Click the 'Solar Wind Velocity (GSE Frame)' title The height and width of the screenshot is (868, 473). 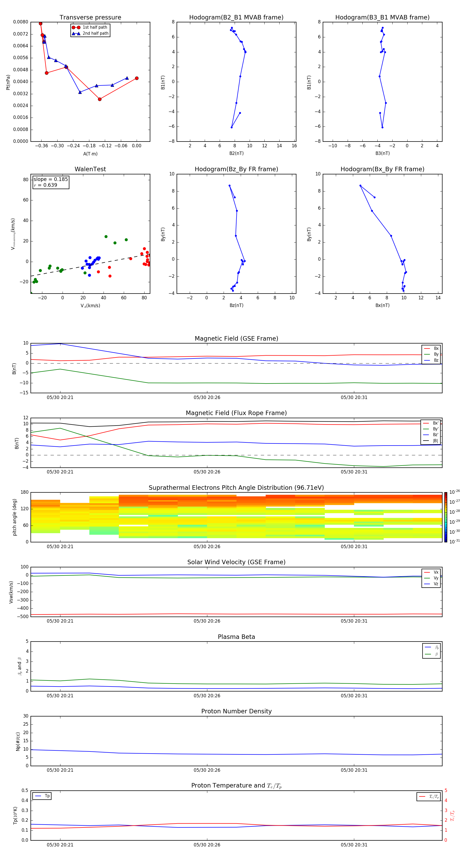point(236,562)
